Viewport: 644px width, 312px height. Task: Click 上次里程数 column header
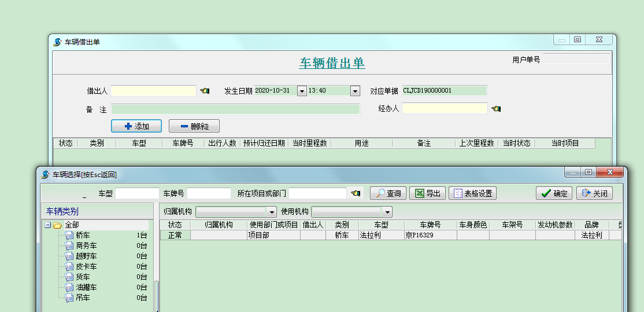coord(477,143)
